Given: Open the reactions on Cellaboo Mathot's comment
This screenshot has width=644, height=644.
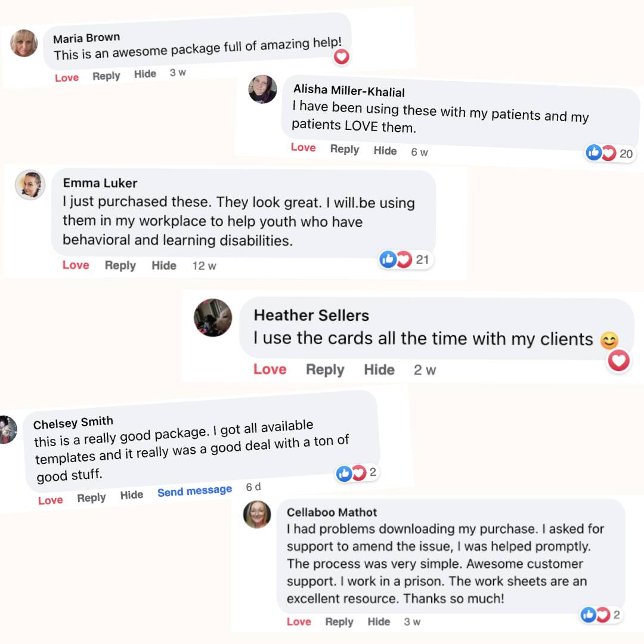Looking at the screenshot, I should [x=602, y=615].
